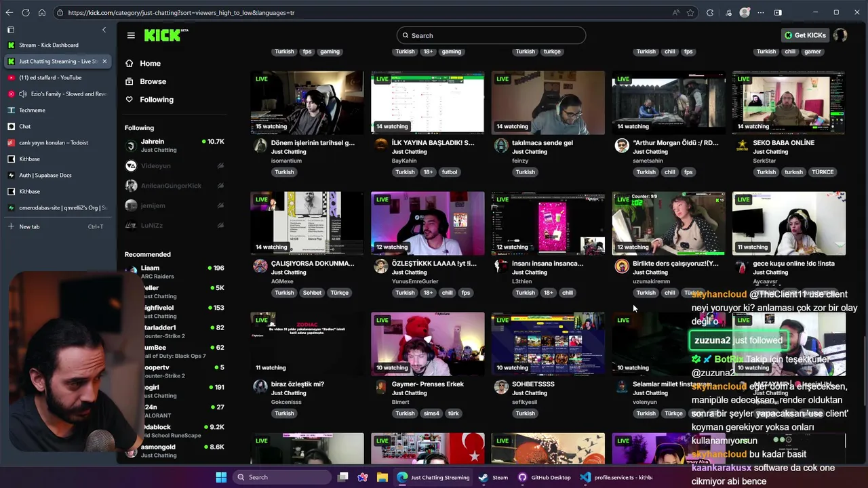Screen dimensions: 868x488
Task: Open SEKO BABA ONLİNE stream thumbnail
Action: [x=789, y=102]
